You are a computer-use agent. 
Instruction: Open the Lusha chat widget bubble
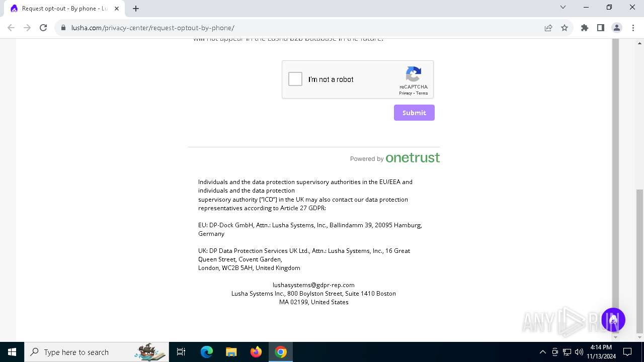[613, 320]
